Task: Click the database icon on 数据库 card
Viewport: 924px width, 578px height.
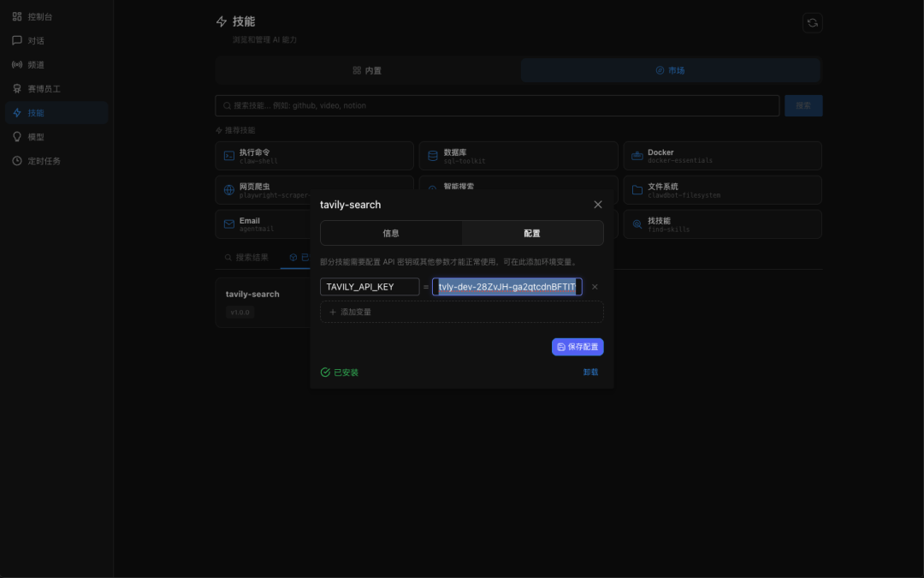Action: click(x=433, y=156)
